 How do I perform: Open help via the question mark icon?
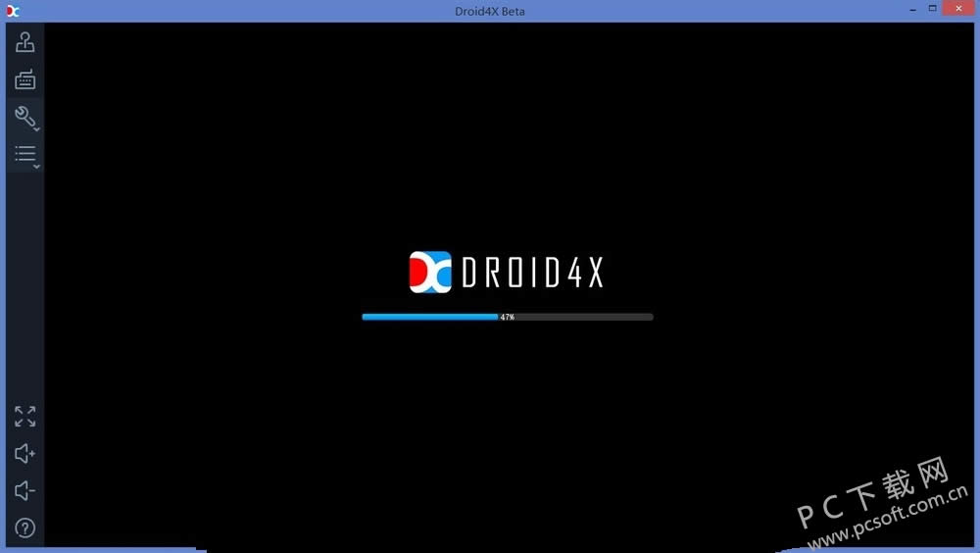pos(24,528)
